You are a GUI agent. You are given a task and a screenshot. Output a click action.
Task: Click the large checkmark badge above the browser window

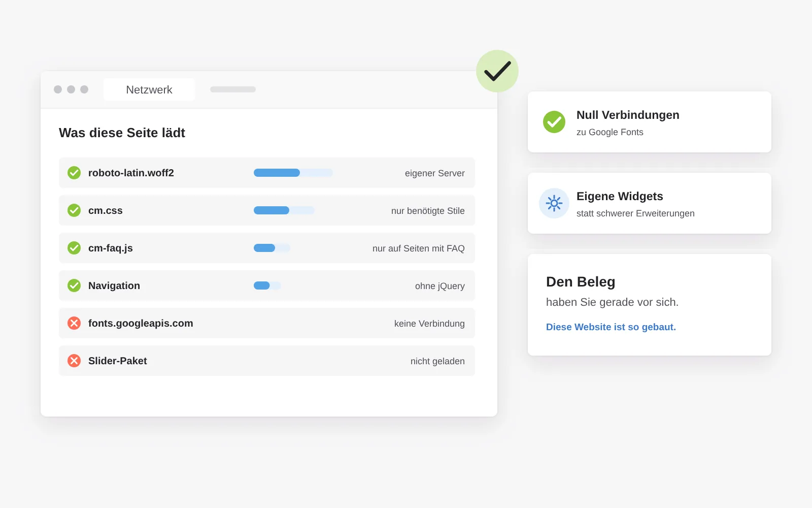click(x=497, y=71)
